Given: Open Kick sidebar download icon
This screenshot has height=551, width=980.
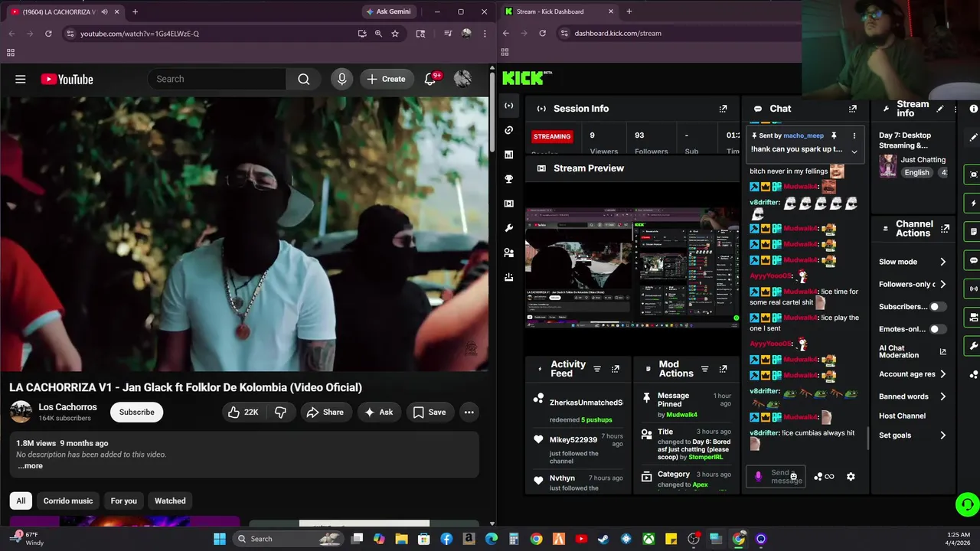Looking at the screenshot, I should [508, 277].
